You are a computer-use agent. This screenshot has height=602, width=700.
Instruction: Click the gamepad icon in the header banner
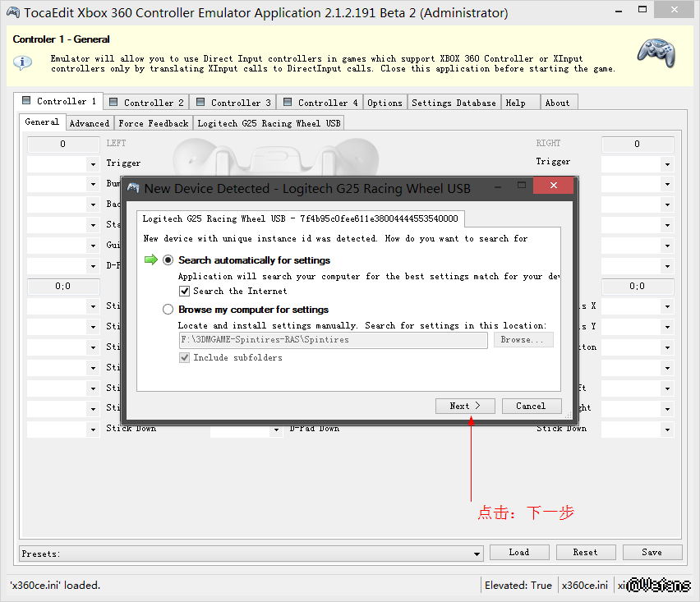click(656, 53)
